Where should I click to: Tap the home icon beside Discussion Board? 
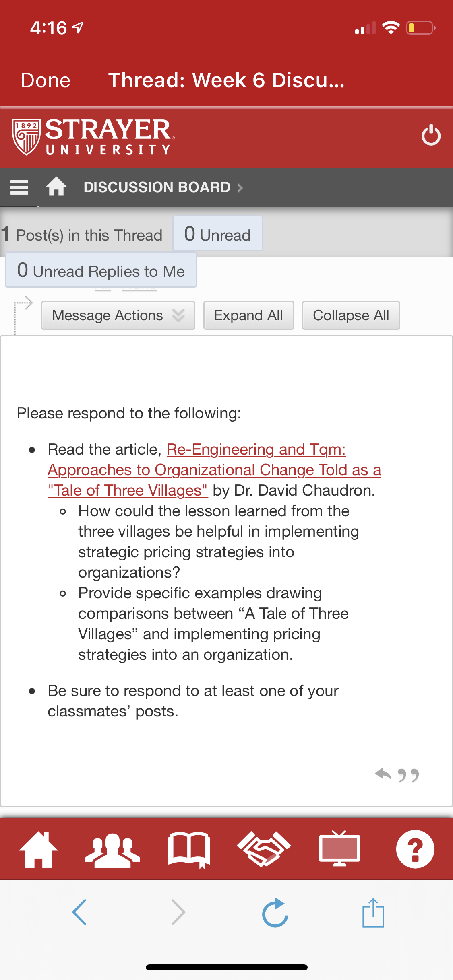56,187
